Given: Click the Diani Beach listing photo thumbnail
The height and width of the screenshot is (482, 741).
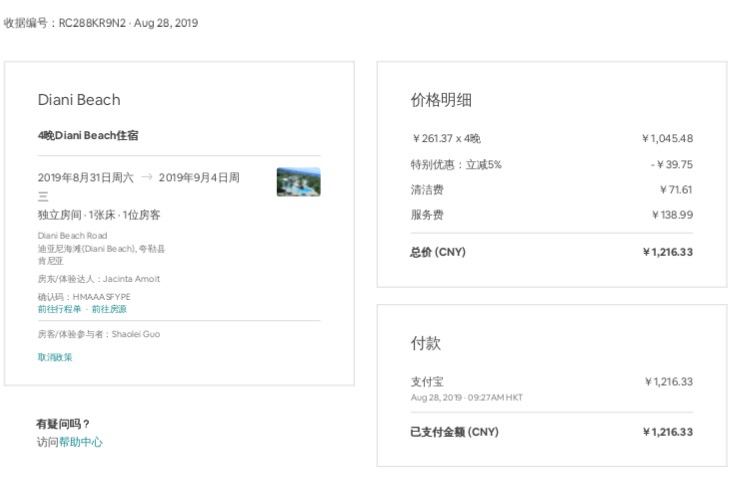Looking at the screenshot, I should pyautogui.click(x=298, y=181).
